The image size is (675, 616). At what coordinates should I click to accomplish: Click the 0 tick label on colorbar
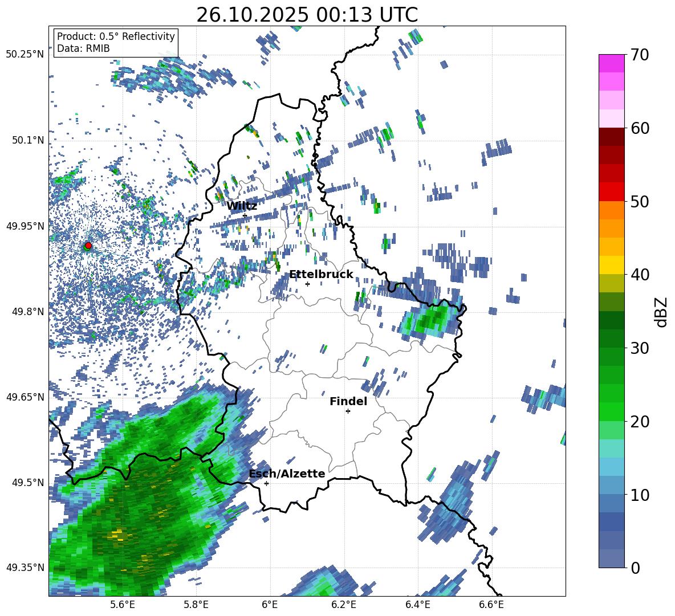tap(635, 568)
